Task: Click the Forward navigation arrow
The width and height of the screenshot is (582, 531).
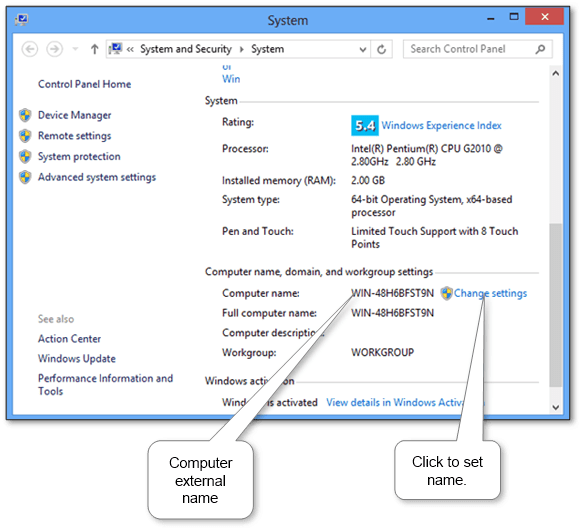Action: (x=54, y=49)
